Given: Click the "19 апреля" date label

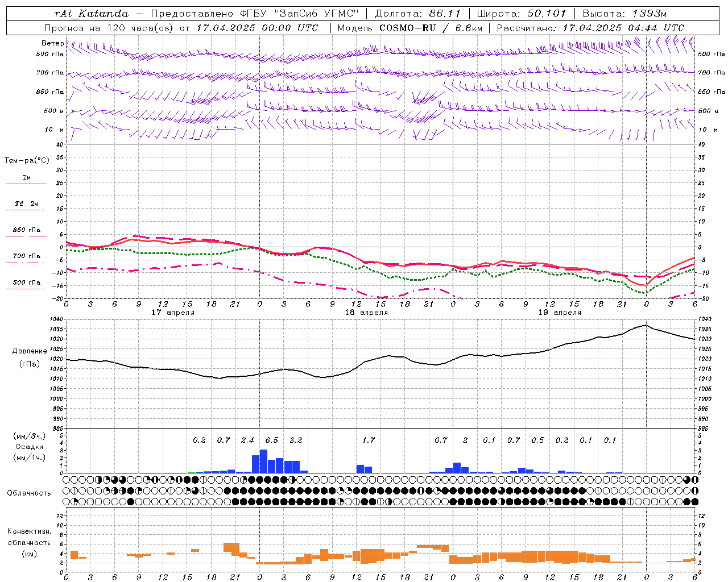Looking at the screenshot, I should (x=560, y=313).
